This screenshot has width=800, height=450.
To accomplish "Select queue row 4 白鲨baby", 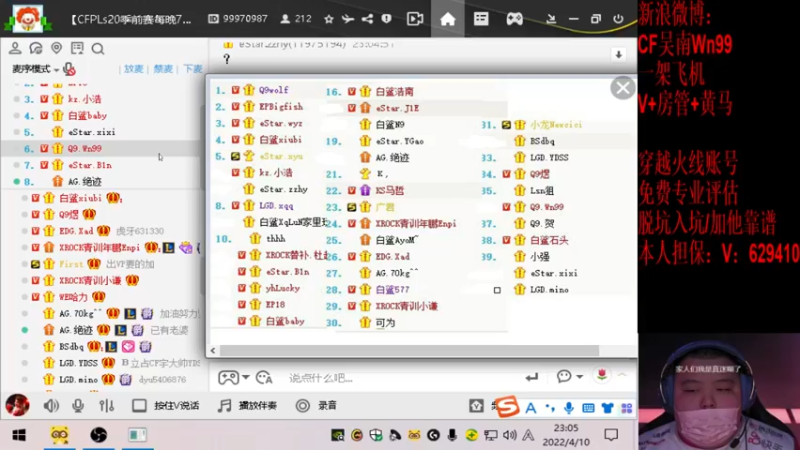I will (x=102, y=115).
